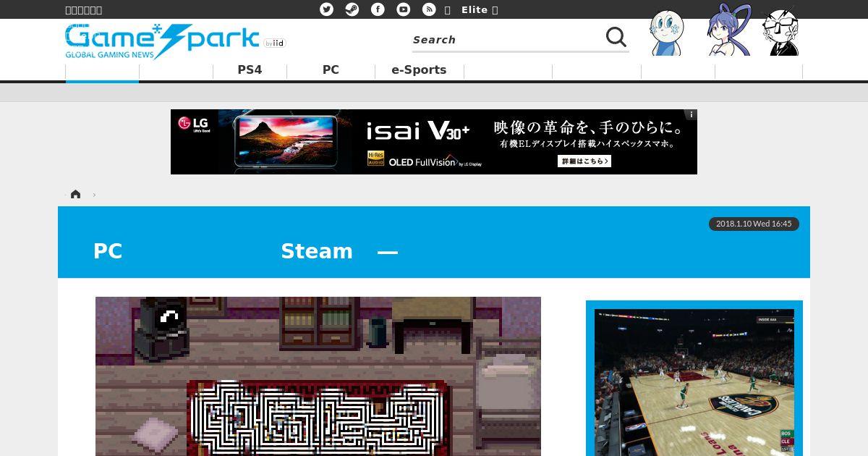Click the article headline containing Steam
The image size is (868, 456).
(246, 251)
